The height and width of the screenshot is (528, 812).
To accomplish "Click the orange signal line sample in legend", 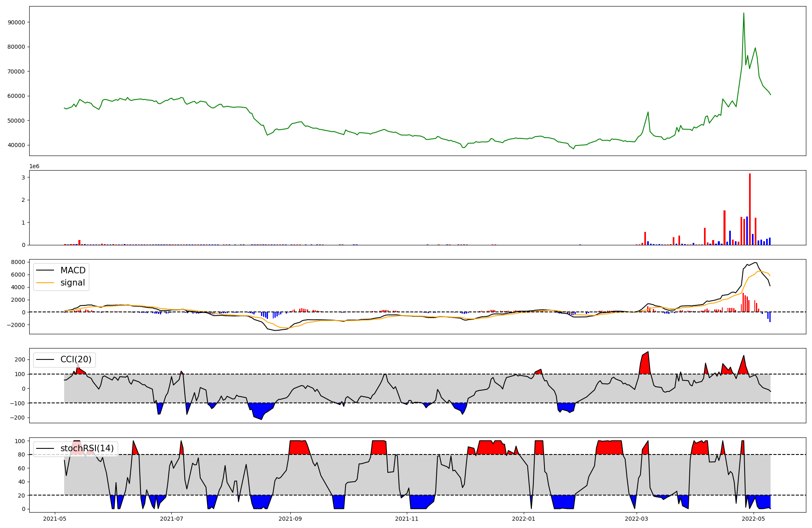I will tap(45, 283).
